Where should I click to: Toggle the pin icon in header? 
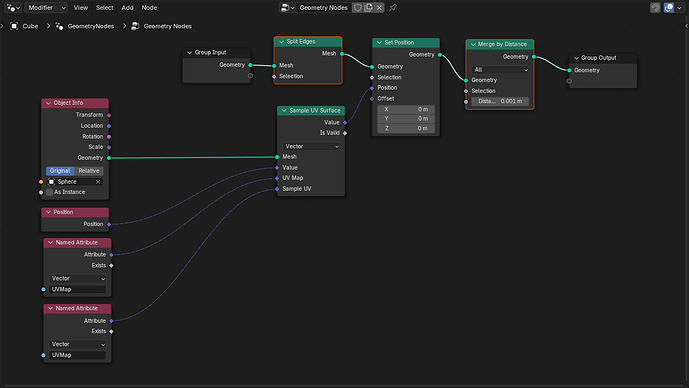pos(393,7)
